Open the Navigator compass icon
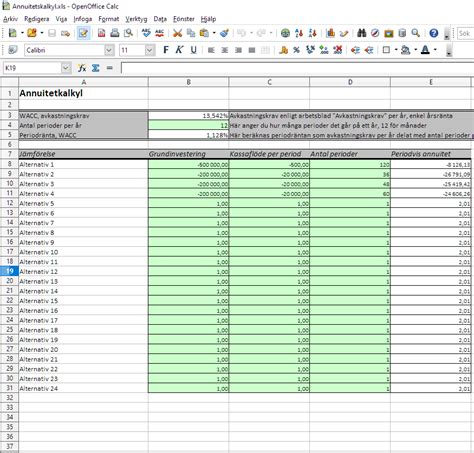Image resolution: width=474 pixels, height=453 pixels. (x=375, y=33)
